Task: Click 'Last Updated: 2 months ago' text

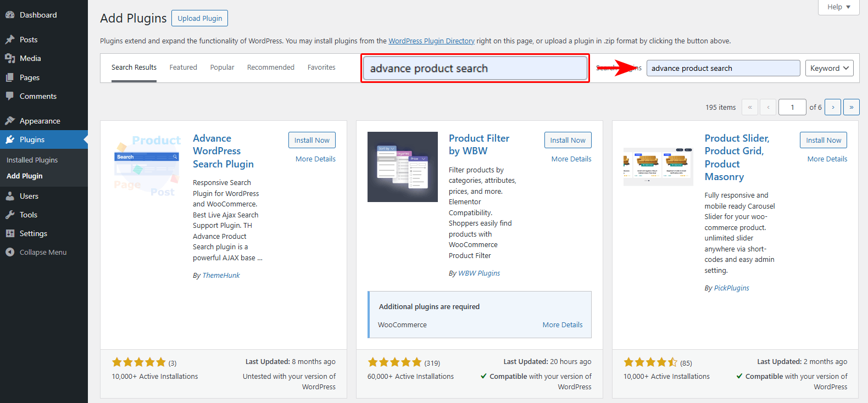Action: [x=802, y=361]
